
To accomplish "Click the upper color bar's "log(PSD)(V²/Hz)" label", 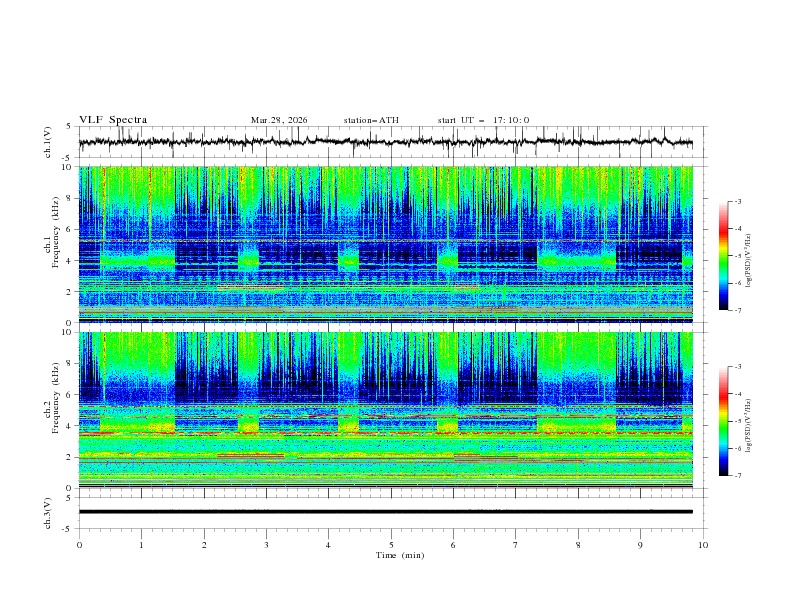I will 748,261.
